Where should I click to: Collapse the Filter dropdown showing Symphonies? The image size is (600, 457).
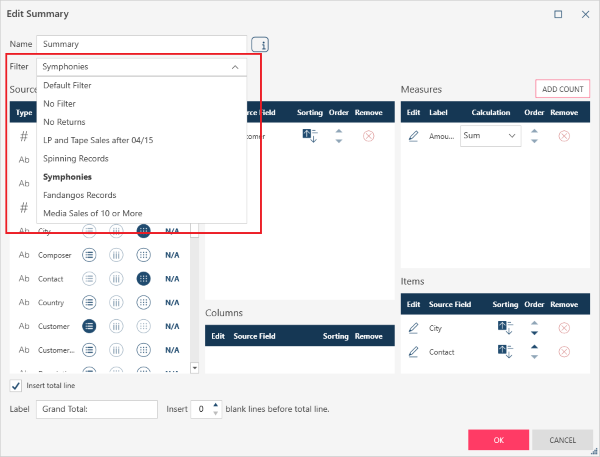235,67
